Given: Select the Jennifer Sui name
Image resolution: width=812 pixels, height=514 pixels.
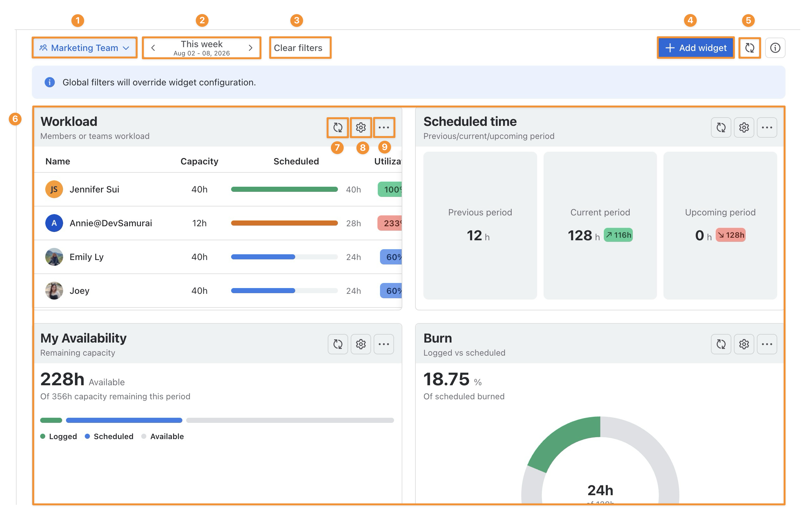Looking at the screenshot, I should [94, 189].
